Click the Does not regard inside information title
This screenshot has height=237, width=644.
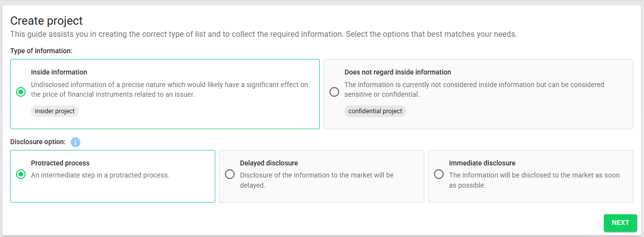(x=398, y=72)
